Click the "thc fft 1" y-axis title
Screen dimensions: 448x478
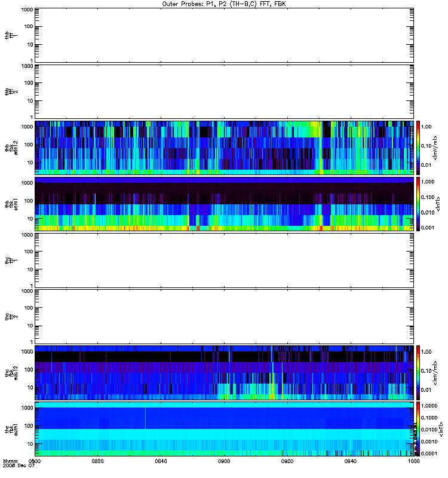11,261
